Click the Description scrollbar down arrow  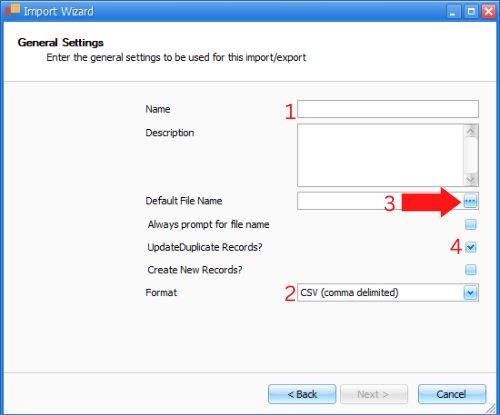tap(470, 179)
